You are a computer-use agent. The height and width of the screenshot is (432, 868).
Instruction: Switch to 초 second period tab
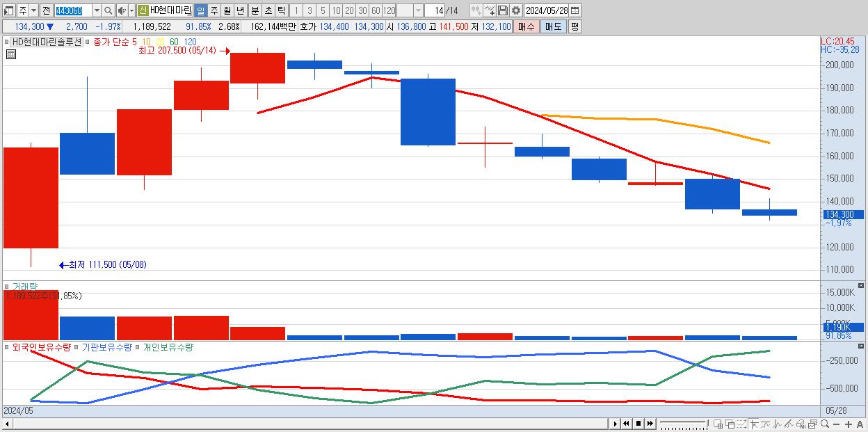tap(267, 10)
